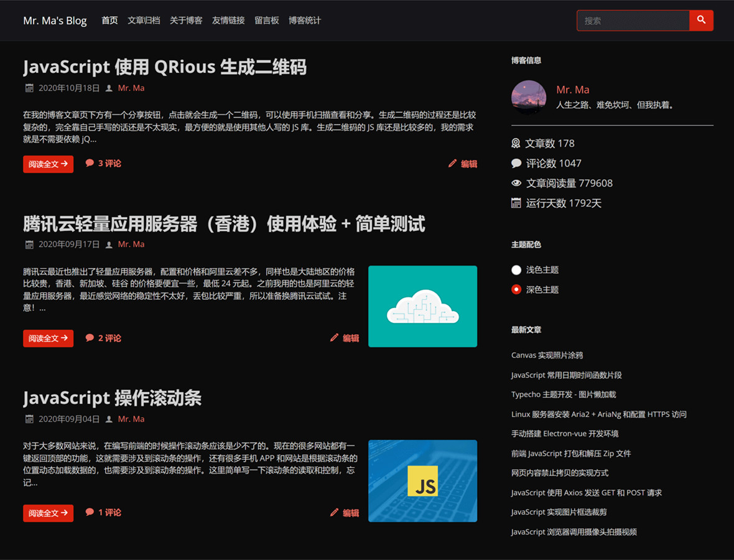Click the 评论数 speech bubble icon
The image size is (734, 560).
[x=516, y=163]
